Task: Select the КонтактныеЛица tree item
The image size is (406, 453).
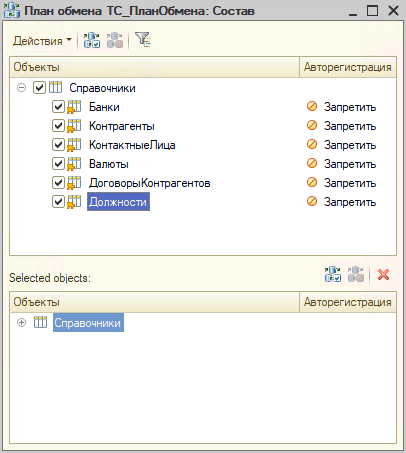Action: (132, 145)
